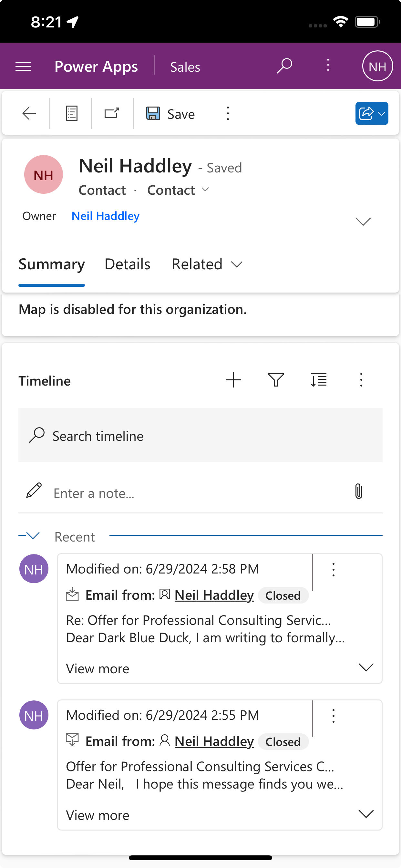Click View more on 2:58 PM email
Screen dimensions: 401x868
pyautogui.click(x=98, y=669)
